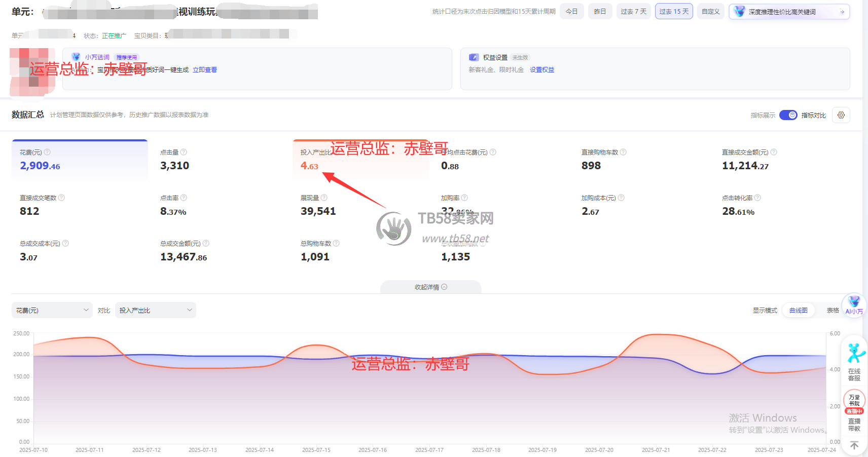Switch display mode to 曲线图
Image resolution: width=868 pixels, height=457 pixels.
(798, 310)
